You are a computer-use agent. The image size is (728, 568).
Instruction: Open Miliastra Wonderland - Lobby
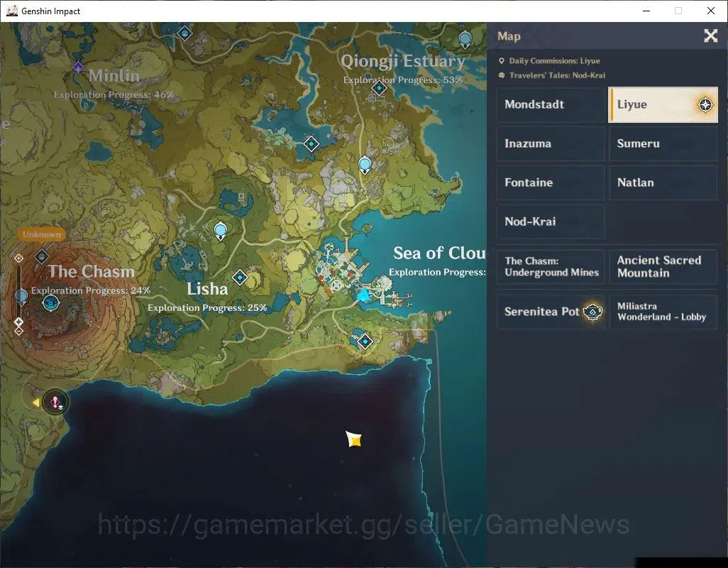[x=663, y=312]
